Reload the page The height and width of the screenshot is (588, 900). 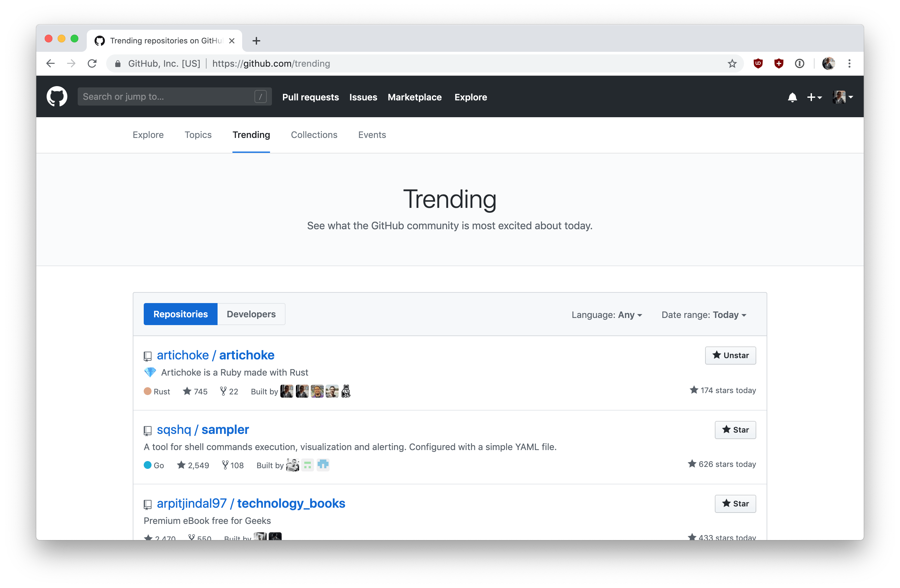(x=92, y=63)
